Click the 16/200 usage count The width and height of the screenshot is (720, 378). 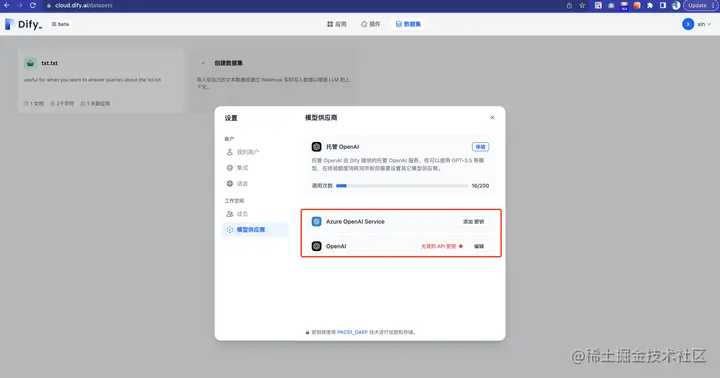[480, 186]
